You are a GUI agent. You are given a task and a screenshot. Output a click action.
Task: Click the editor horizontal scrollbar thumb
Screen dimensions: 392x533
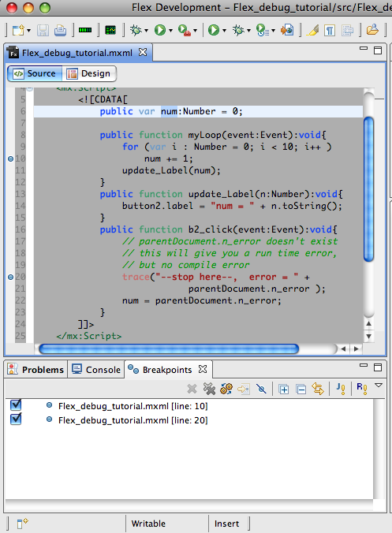point(169,349)
